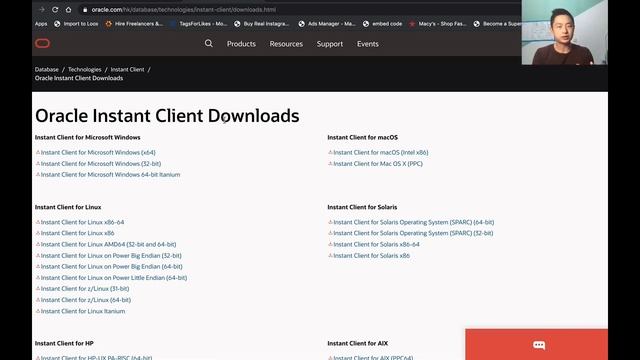Click the Instant Client for Microsoft Windows heading
Screen dimensions: 640x360
pos(87,137)
